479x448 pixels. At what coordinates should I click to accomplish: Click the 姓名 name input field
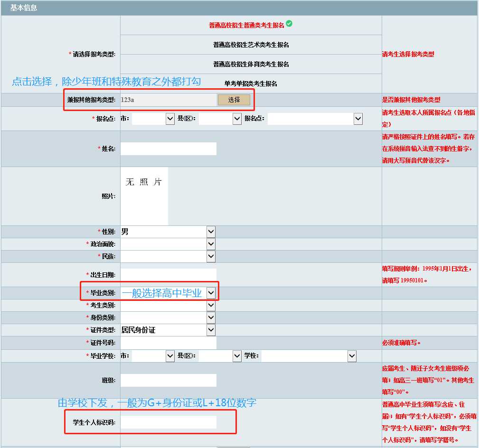click(168, 149)
